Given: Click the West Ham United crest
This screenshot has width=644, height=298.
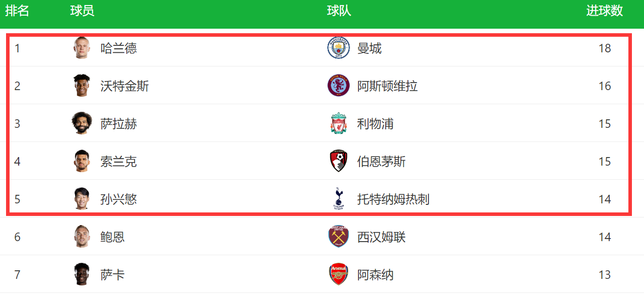Looking at the screenshot, I should [x=338, y=237].
